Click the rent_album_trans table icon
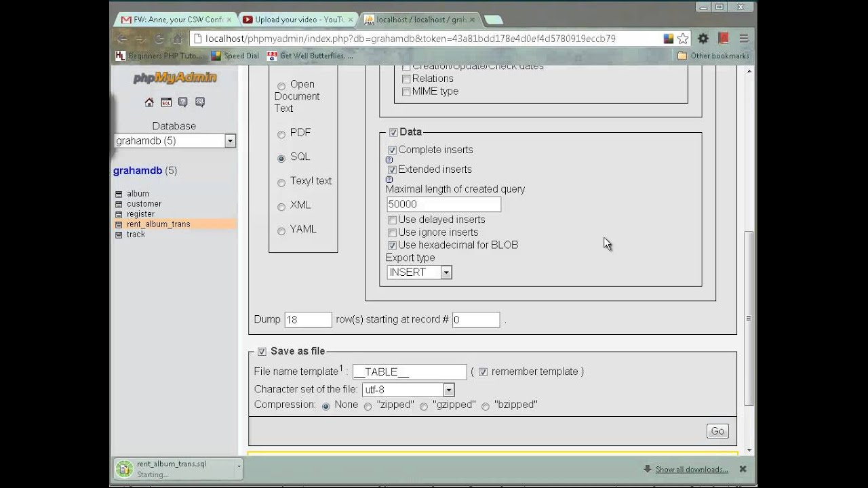The image size is (868, 488). pyautogui.click(x=119, y=224)
